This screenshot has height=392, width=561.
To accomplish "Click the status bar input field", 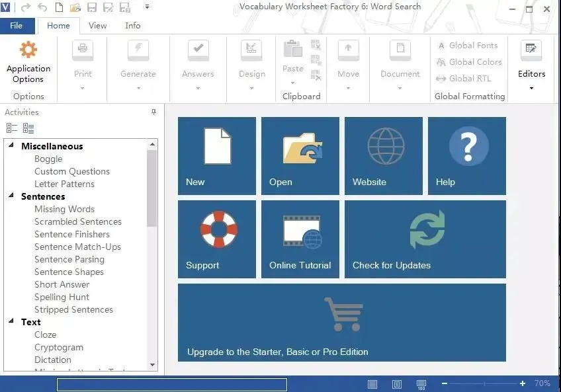I will [172, 385].
